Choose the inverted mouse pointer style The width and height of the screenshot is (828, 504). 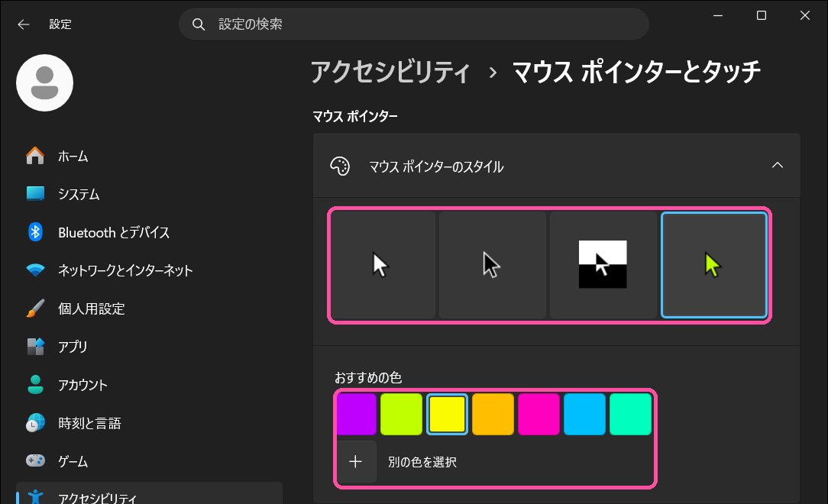coord(603,265)
